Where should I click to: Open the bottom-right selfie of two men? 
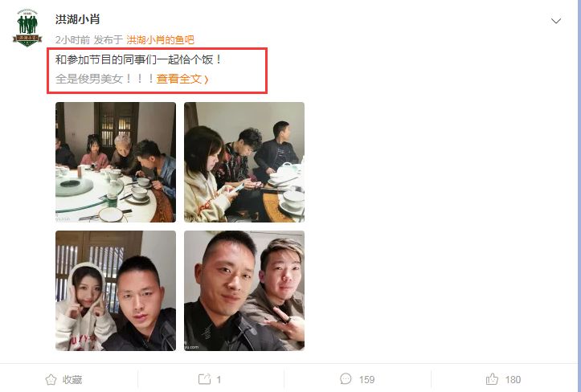click(x=244, y=291)
